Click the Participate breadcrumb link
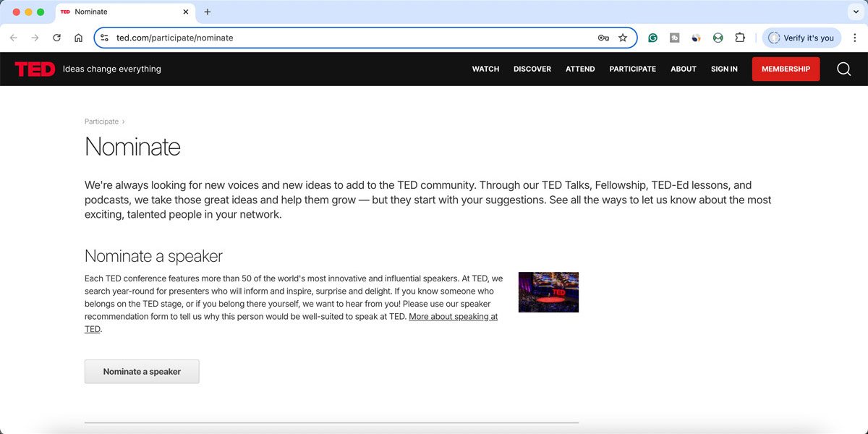This screenshot has height=434, width=868. click(x=101, y=122)
